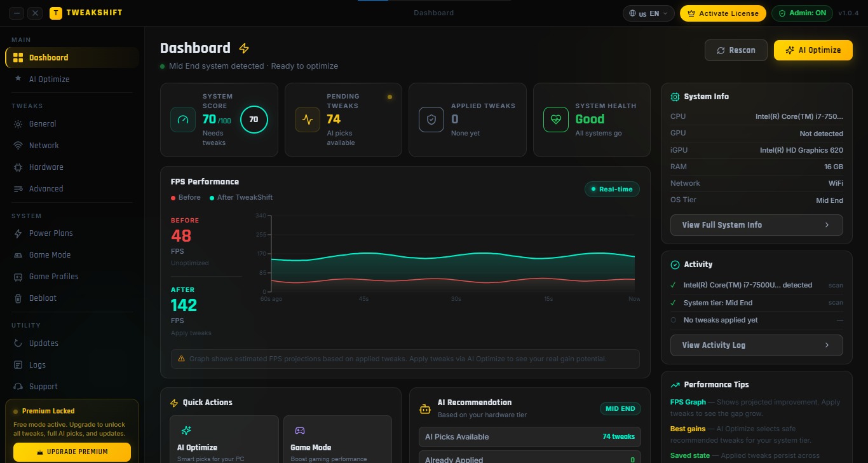Click the 16 GB RAM value
This screenshot has width=868, height=463.
tap(834, 167)
